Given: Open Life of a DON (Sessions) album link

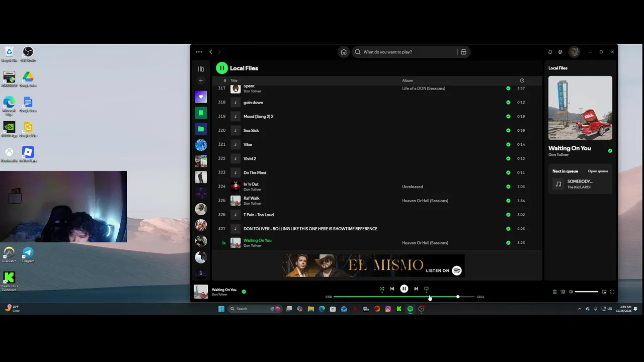Looking at the screenshot, I should coord(424,88).
